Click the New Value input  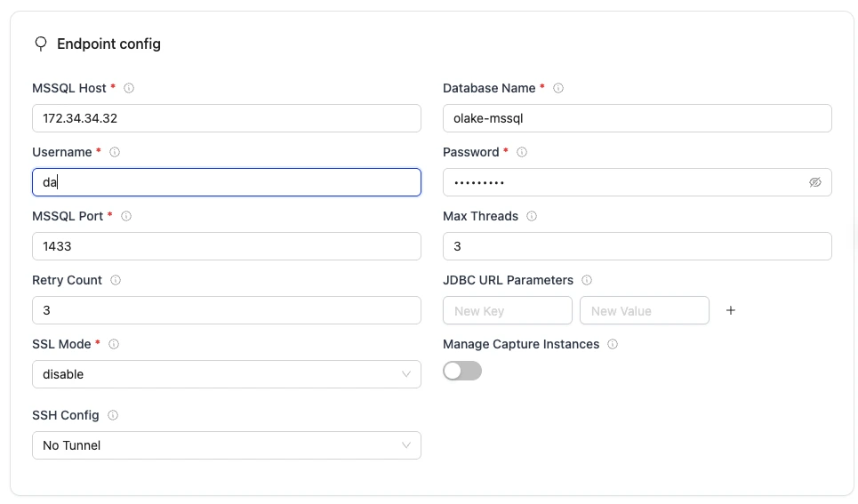(x=645, y=310)
